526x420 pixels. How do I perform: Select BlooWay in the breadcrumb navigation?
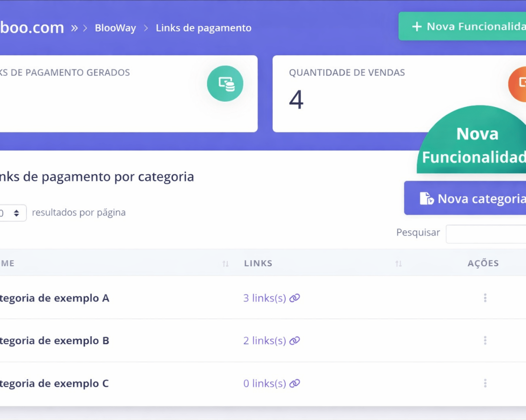[115, 28]
